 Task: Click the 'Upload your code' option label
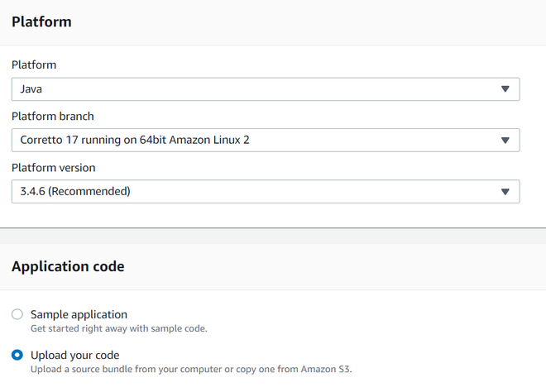point(74,355)
